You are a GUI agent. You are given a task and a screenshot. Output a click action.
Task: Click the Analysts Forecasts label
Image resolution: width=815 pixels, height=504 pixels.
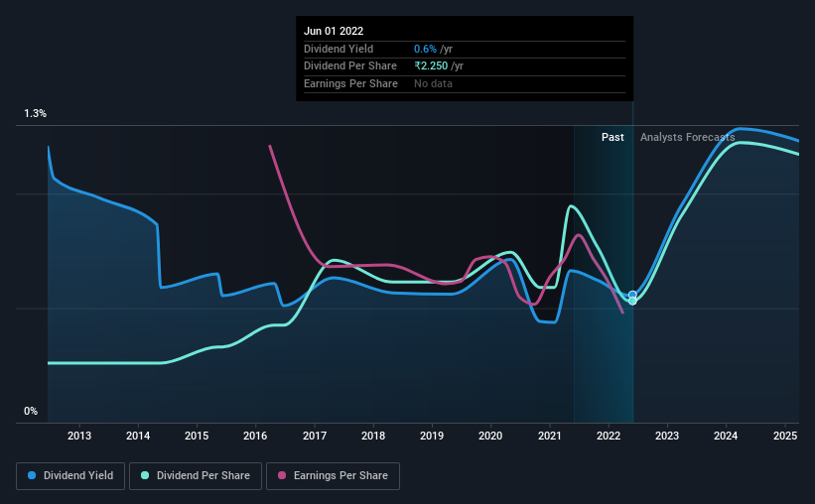(687, 137)
